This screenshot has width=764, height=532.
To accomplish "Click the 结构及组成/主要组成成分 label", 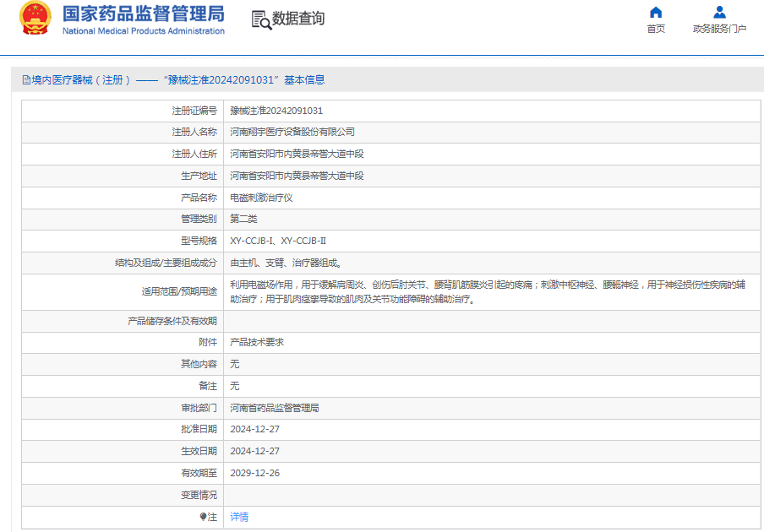I will click(x=166, y=263).
